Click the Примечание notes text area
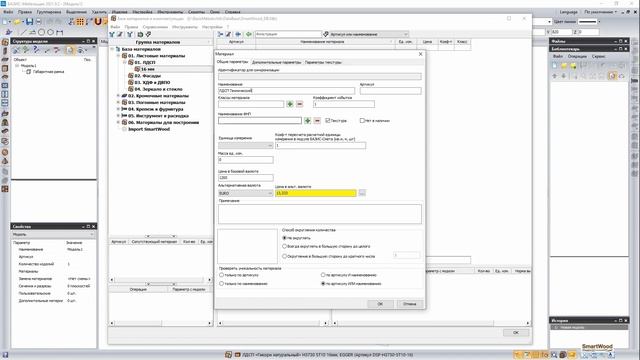640x360 pixels. pyautogui.click(x=320, y=214)
